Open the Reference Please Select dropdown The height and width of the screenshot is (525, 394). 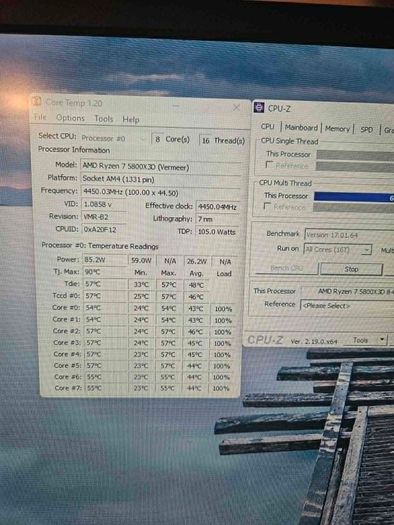click(x=347, y=305)
